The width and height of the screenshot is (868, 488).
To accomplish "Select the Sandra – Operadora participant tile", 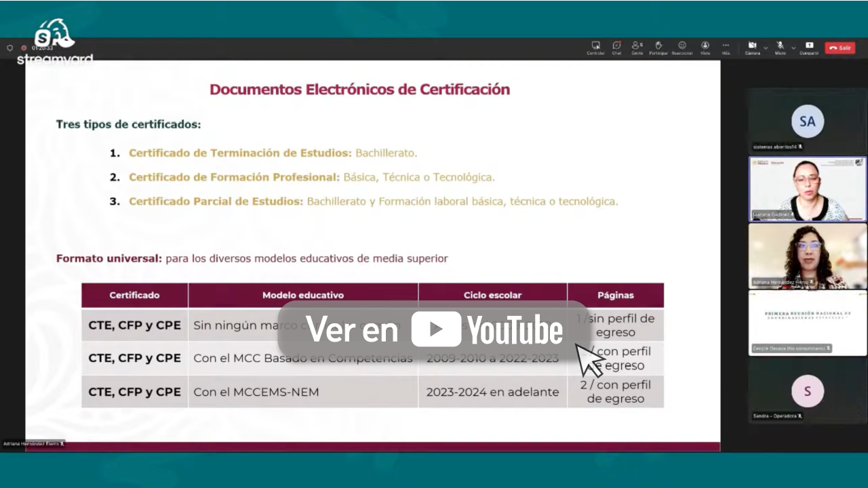I will point(808,390).
